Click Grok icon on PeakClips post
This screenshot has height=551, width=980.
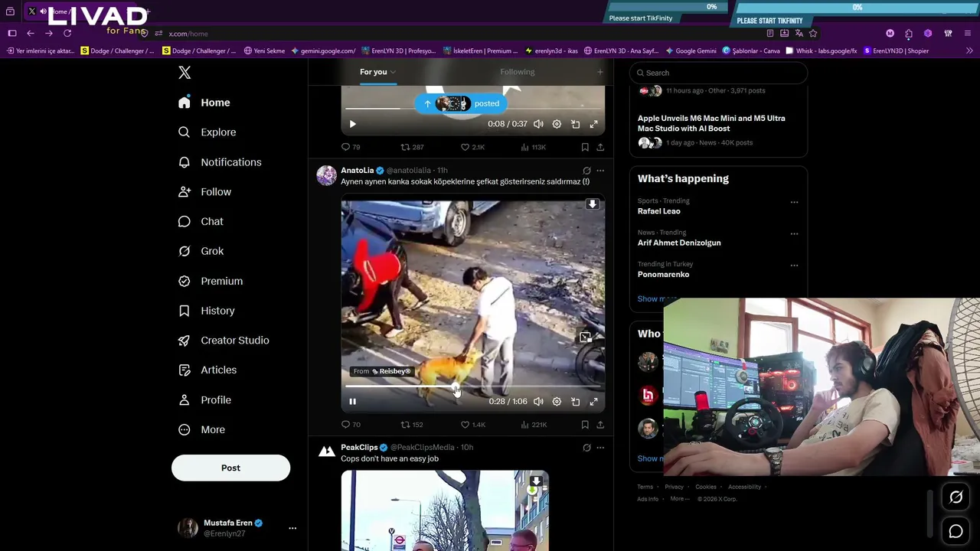pos(586,448)
